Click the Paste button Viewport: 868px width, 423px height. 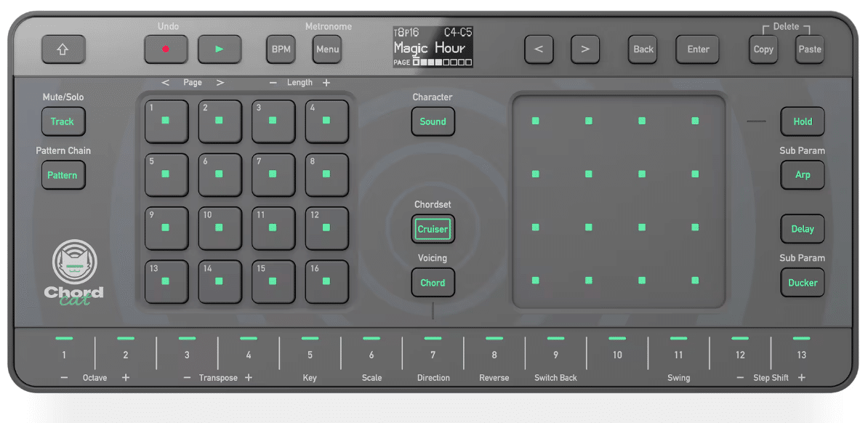tap(810, 49)
